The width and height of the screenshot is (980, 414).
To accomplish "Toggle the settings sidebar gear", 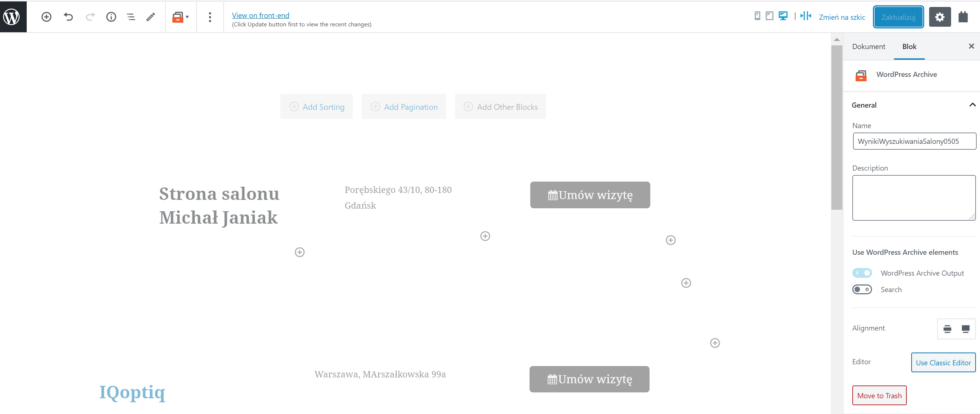I will point(940,17).
